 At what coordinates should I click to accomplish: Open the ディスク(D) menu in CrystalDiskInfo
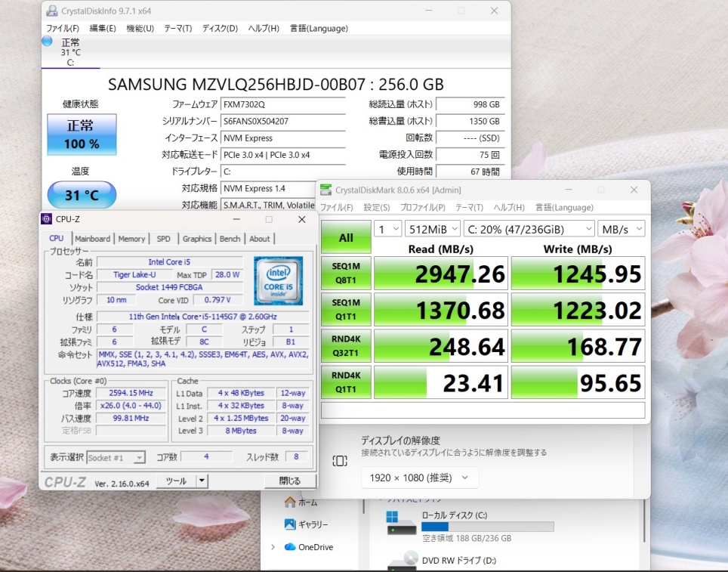point(220,29)
